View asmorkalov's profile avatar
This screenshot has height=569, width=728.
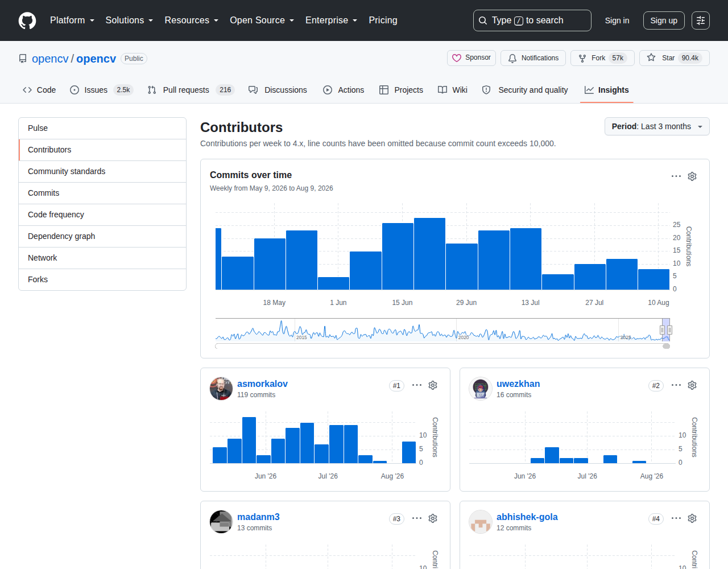point(221,389)
